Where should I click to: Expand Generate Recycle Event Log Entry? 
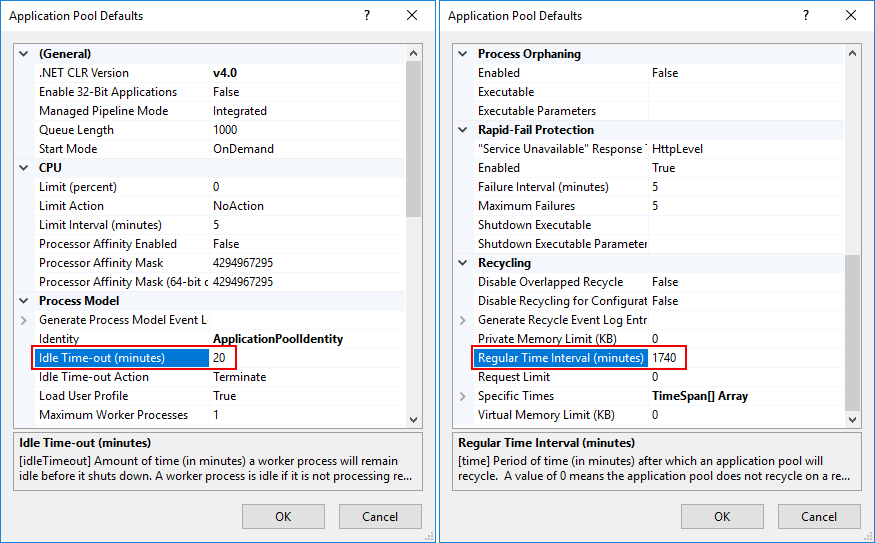(463, 320)
